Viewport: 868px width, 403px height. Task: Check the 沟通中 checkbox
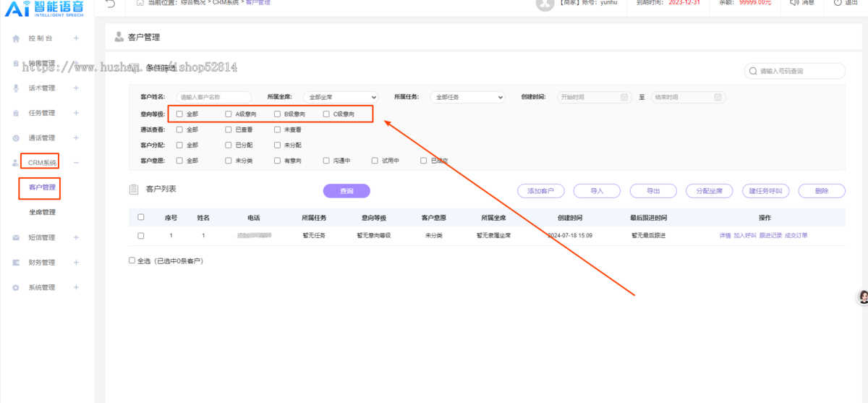326,161
